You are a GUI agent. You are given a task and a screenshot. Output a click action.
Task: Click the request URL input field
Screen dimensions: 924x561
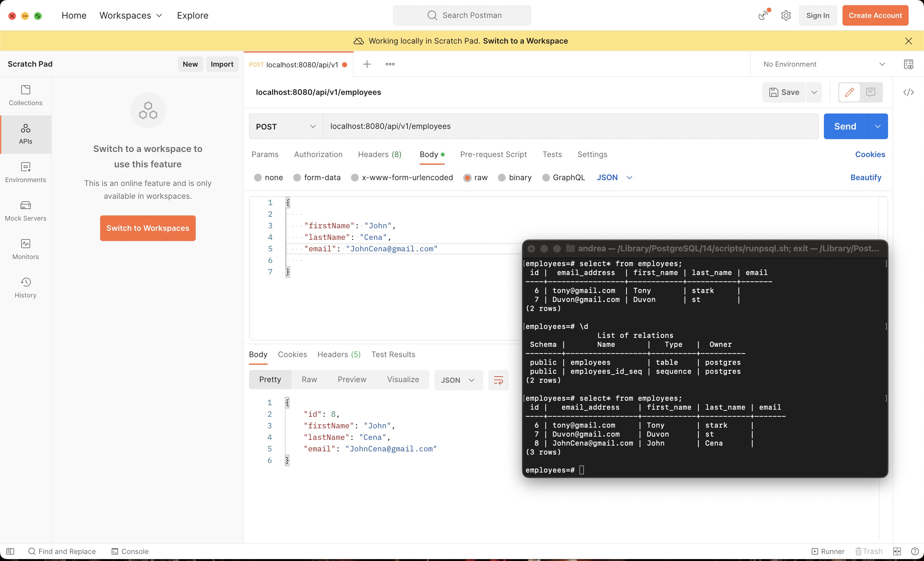tap(525, 126)
